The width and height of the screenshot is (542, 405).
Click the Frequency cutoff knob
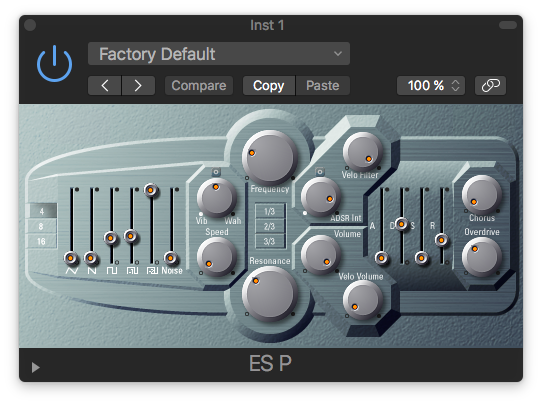(x=270, y=157)
